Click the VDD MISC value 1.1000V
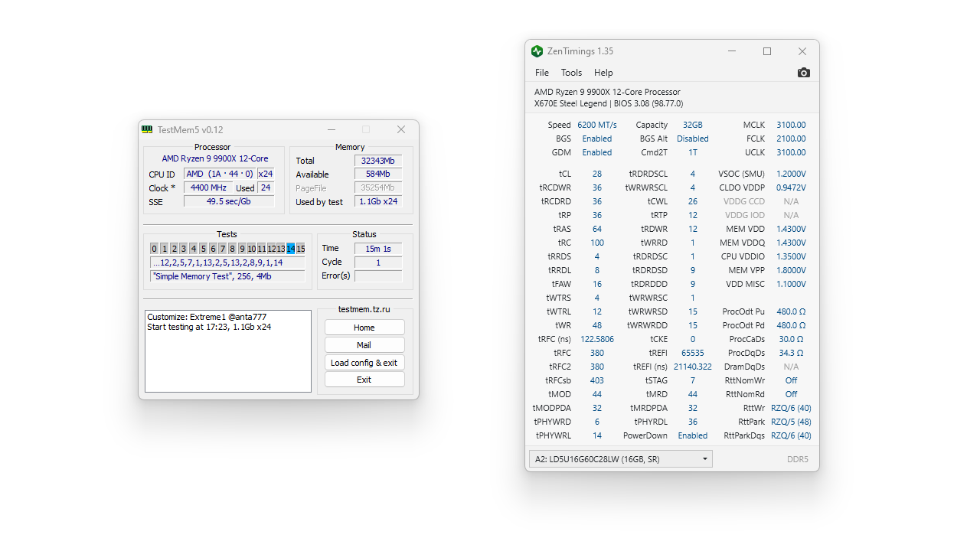The width and height of the screenshot is (980, 551). click(x=791, y=284)
